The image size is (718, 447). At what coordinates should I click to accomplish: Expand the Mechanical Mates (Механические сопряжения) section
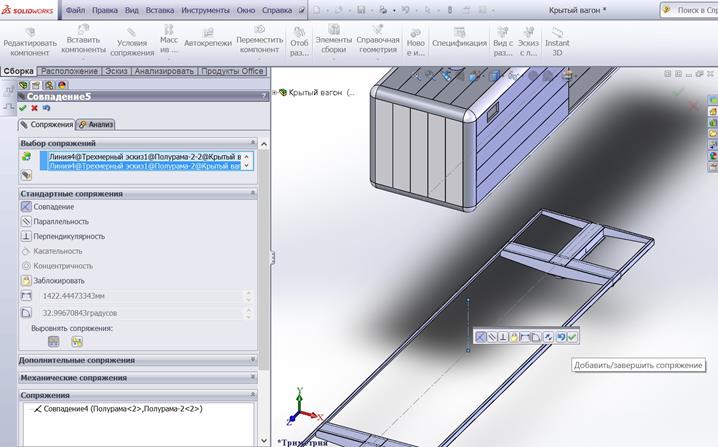pyautogui.click(x=73, y=378)
